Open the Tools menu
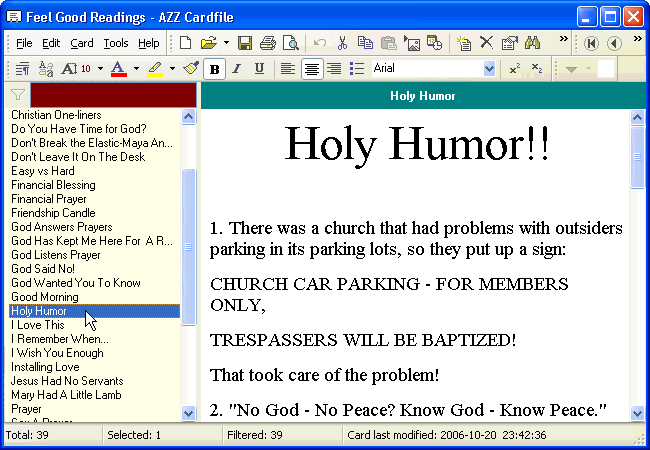The image size is (650, 450). click(116, 44)
